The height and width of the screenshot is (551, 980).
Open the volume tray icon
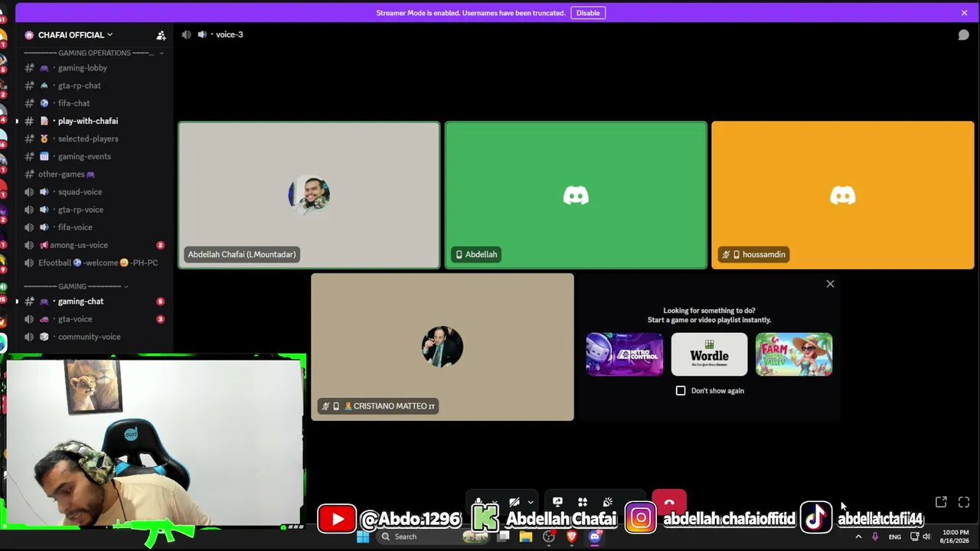[x=926, y=536]
